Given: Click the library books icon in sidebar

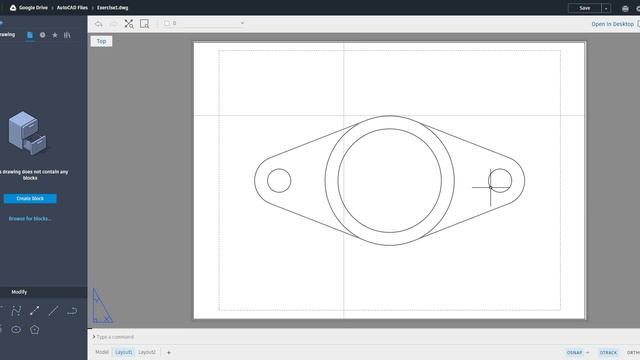Looking at the screenshot, I should (x=67, y=35).
